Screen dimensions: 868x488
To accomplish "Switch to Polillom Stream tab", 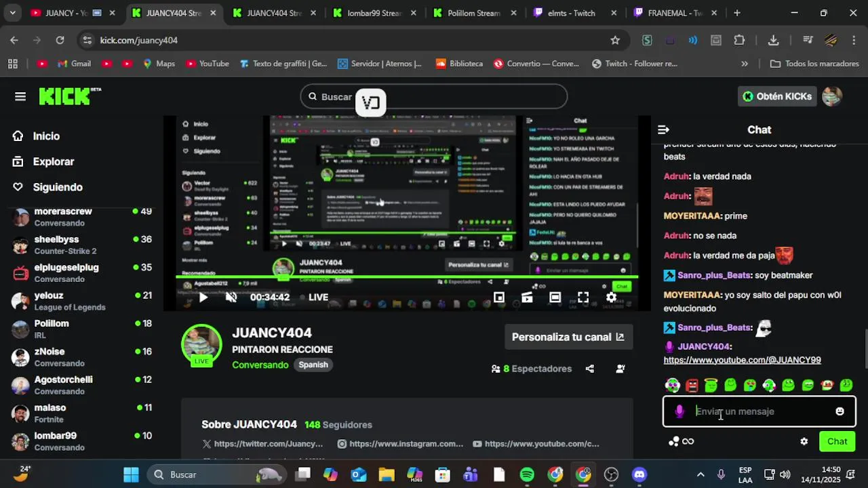I will [x=475, y=13].
